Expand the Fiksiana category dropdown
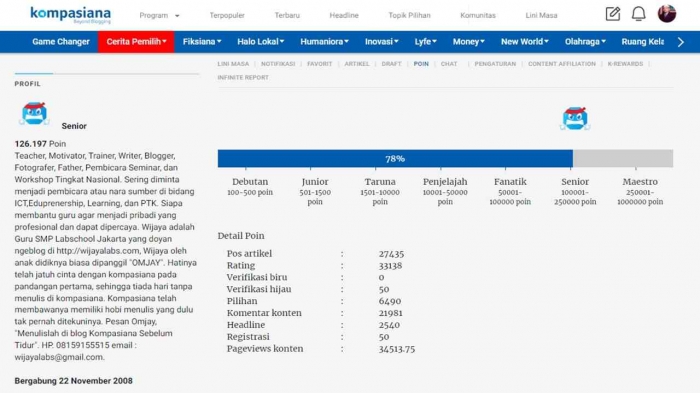Image resolution: width=700 pixels, height=393 pixels. pyautogui.click(x=202, y=42)
